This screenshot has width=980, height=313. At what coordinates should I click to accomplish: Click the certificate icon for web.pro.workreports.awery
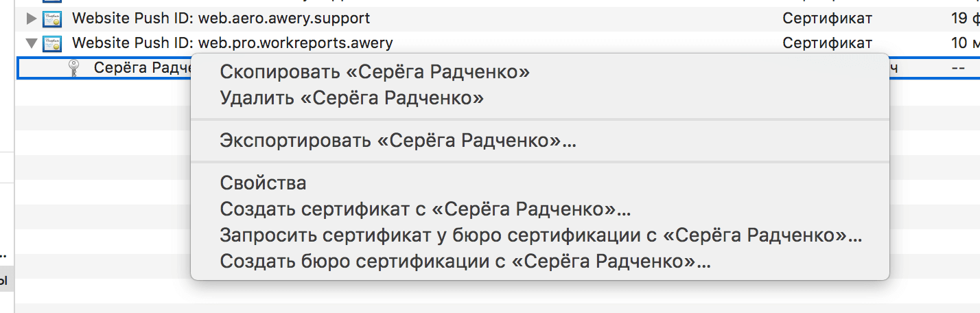[x=53, y=43]
